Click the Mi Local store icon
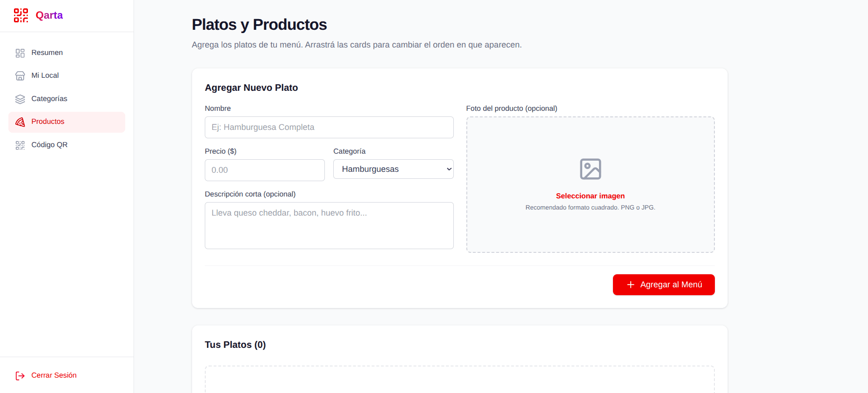The width and height of the screenshot is (868, 393). click(x=20, y=76)
